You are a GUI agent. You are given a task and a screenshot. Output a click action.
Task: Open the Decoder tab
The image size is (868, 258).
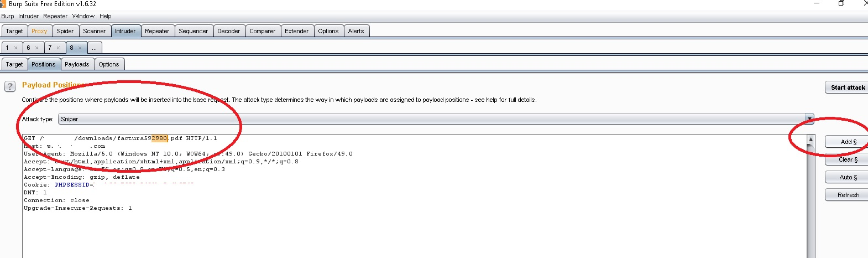(x=228, y=31)
